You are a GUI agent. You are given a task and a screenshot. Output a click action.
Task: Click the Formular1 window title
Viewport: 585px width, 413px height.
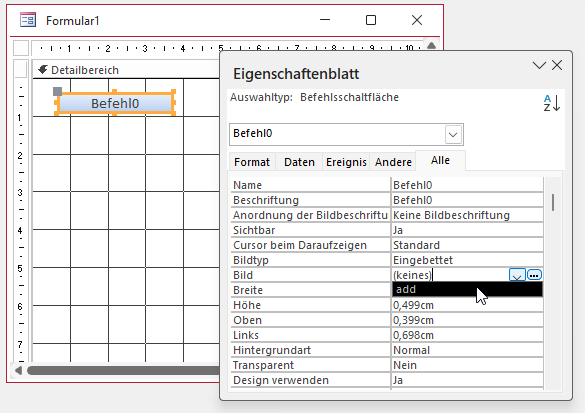73,21
